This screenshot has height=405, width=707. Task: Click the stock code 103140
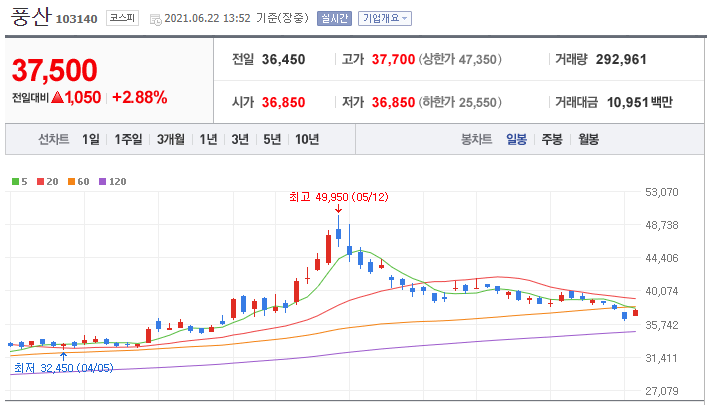click(76, 19)
